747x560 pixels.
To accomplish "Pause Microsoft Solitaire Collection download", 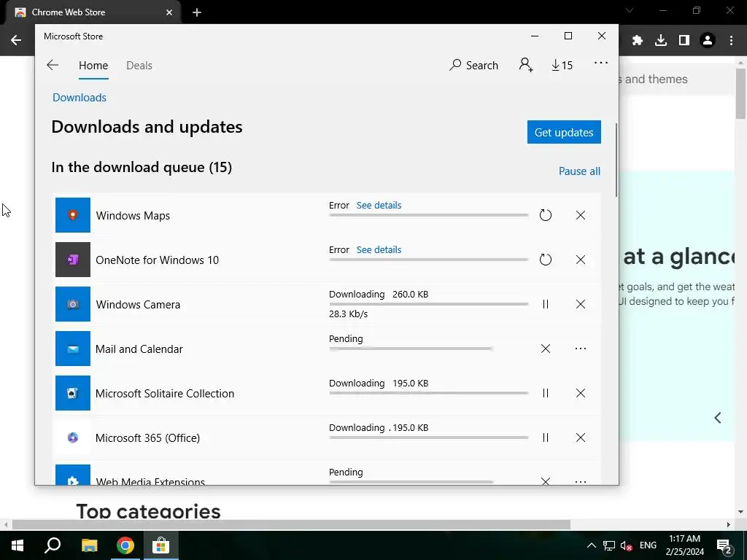I will (546, 393).
